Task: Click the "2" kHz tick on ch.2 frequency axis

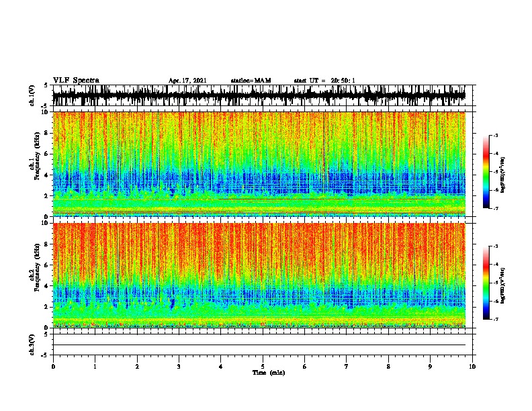Action: (47, 307)
